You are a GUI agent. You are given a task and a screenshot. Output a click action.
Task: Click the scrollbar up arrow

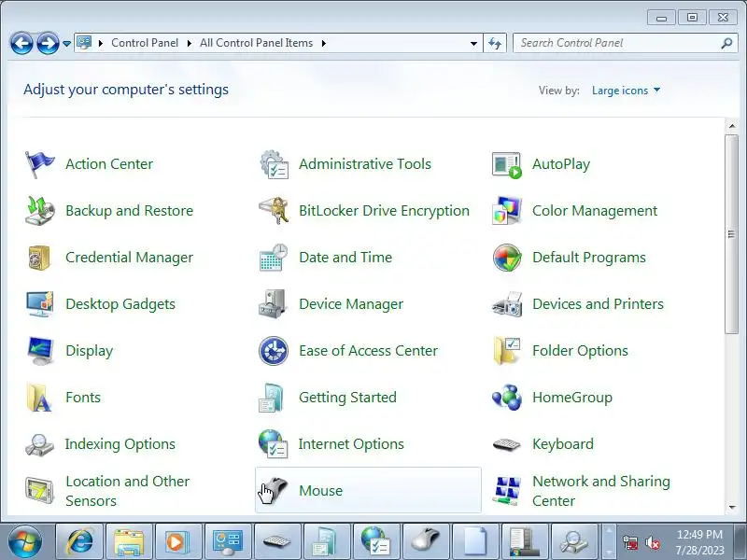click(x=732, y=126)
